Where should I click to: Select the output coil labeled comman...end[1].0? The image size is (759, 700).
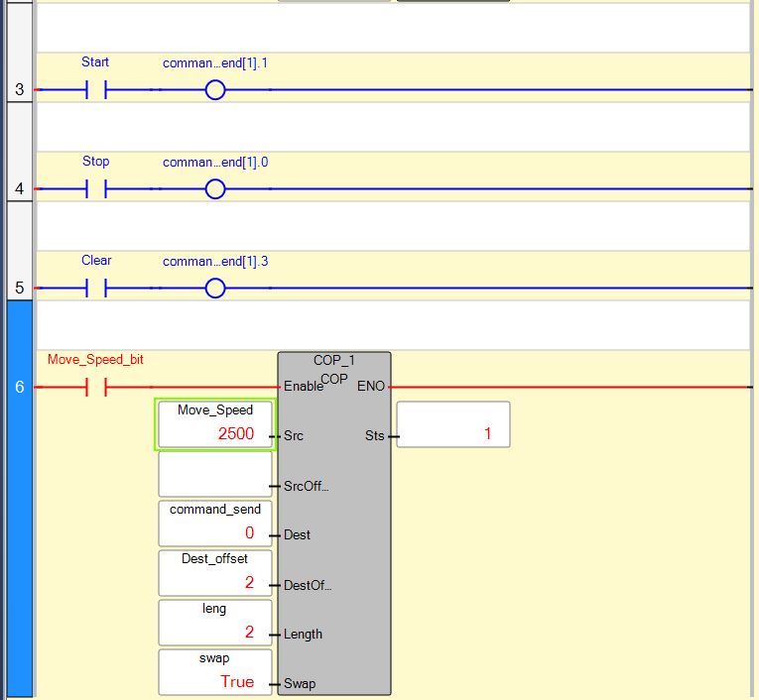point(215,189)
